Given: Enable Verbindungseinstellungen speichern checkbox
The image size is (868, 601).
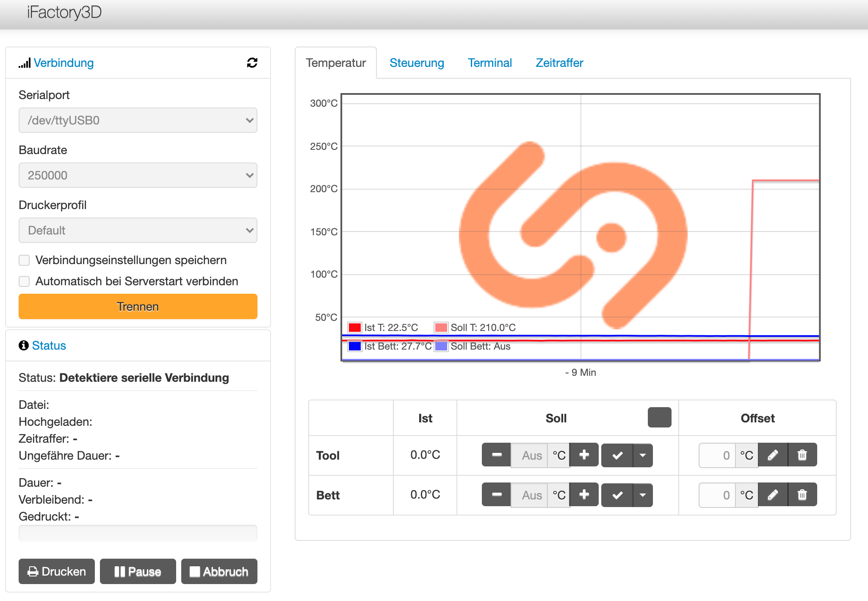Looking at the screenshot, I should coord(24,260).
